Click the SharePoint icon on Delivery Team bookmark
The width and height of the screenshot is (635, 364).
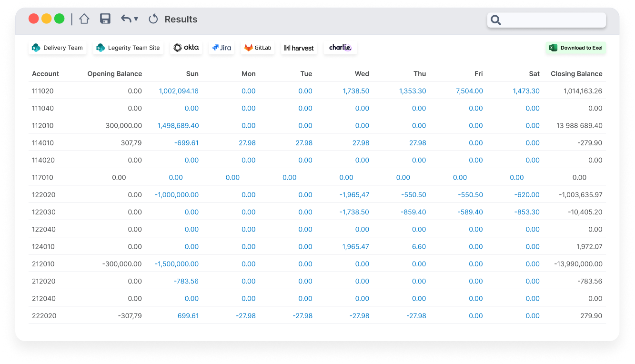click(36, 48)
